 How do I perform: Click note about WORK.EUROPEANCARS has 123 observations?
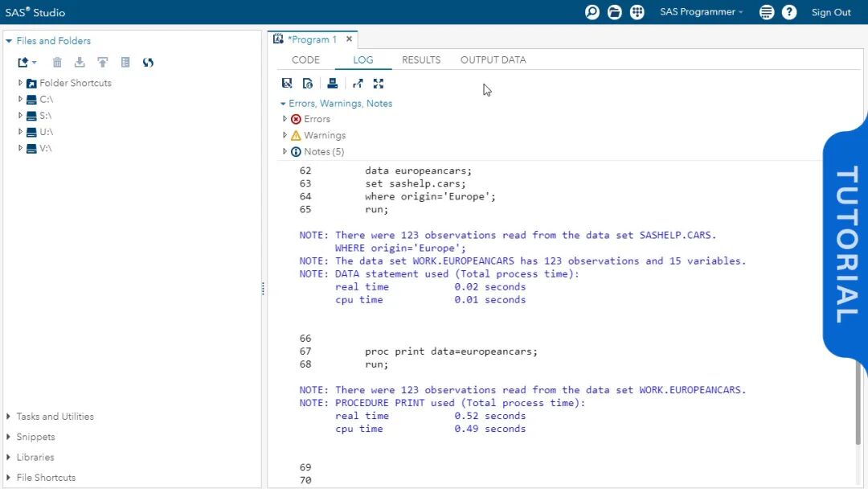coord(522,261)
